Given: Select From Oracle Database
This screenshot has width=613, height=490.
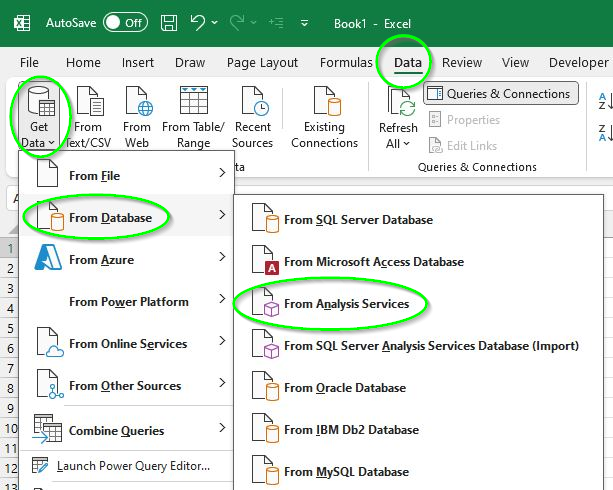Looking at the screenshot, I should pyautogui.click(x=419, y=386).
